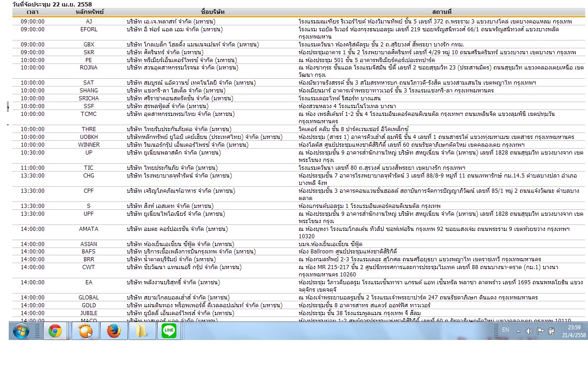Click the 10:30:00 time cell
588x368 pixels.
[33, 152]
